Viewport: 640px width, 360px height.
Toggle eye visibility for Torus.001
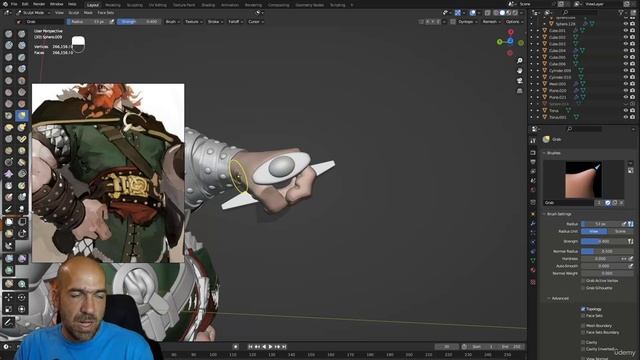coord(626,117)
